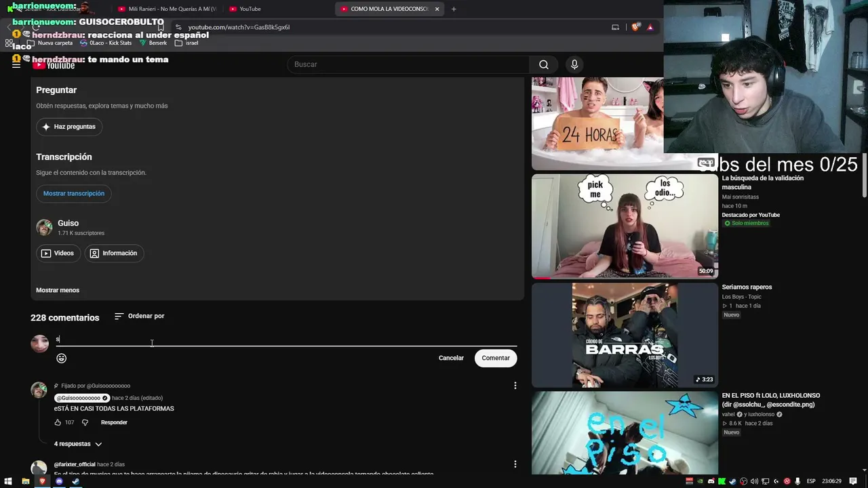Open the Windows Start menu
Image resolution: width=868 pixels, height=488 pixels.
click(x=9, y=481)
